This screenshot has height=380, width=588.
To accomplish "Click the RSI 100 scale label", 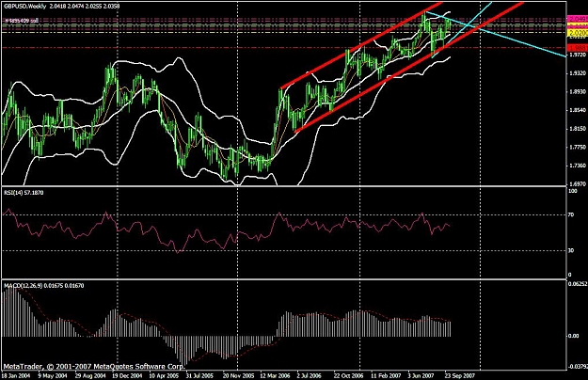I will pyautogui.click(x=573, y=191).
